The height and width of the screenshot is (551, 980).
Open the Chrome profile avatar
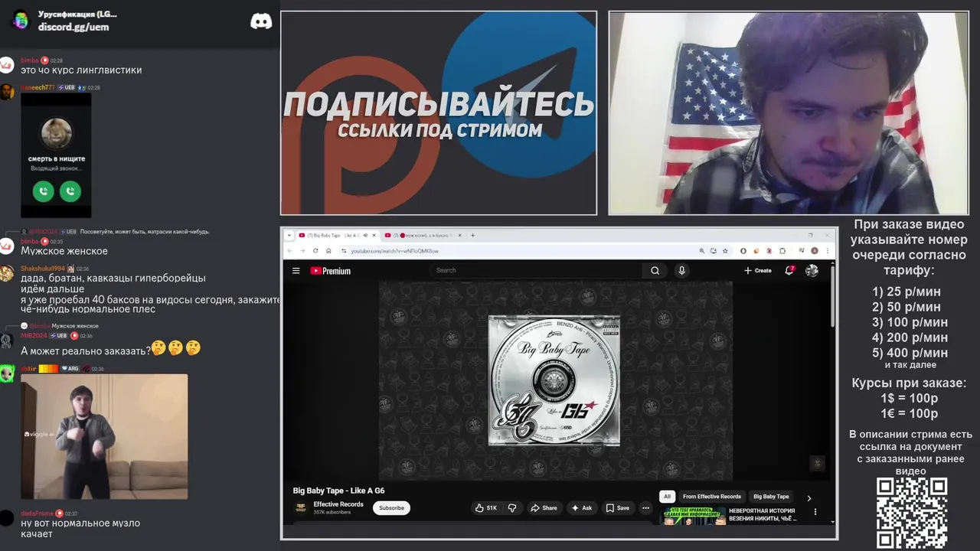tap(815, 250)
